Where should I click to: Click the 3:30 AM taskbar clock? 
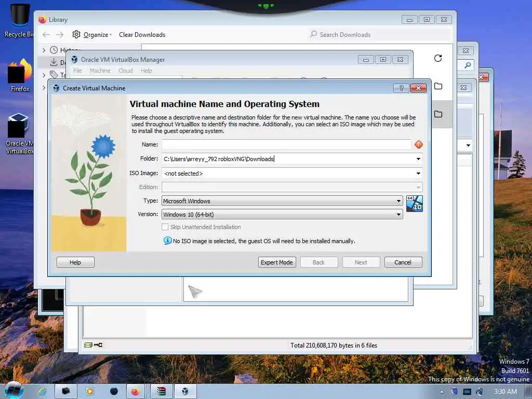[x=506, y=392]
